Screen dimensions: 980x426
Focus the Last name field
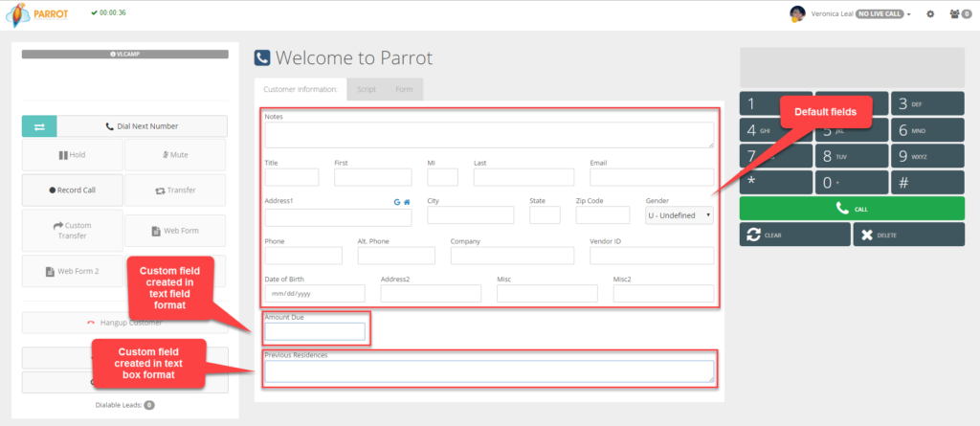click(523, 177)
